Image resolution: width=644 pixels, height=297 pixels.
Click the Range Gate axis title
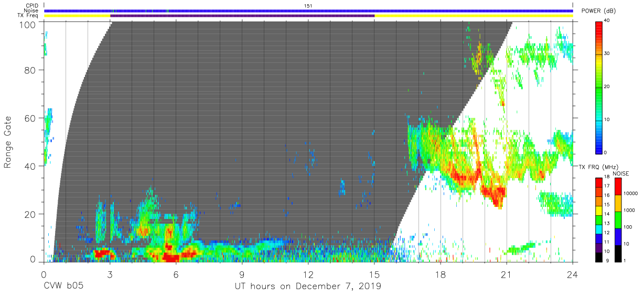(8, 143)
